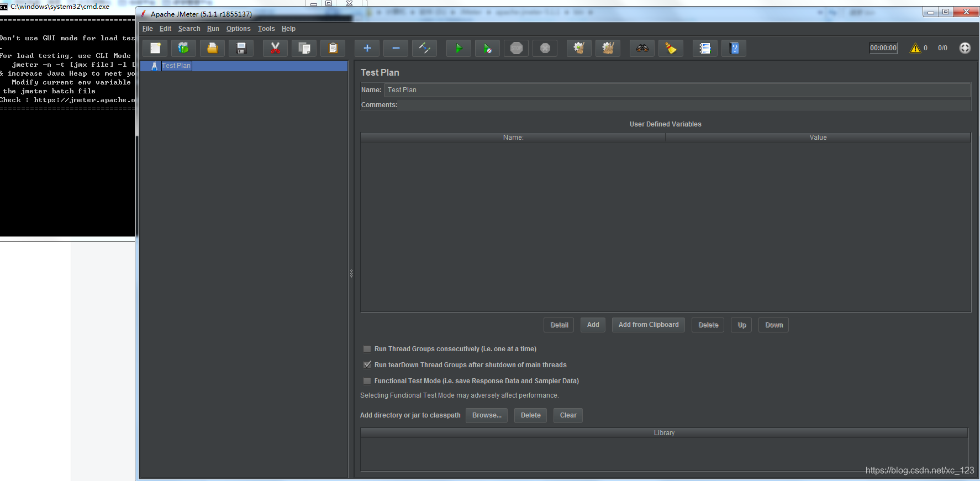Open the Tools menu

pos(266,29)
